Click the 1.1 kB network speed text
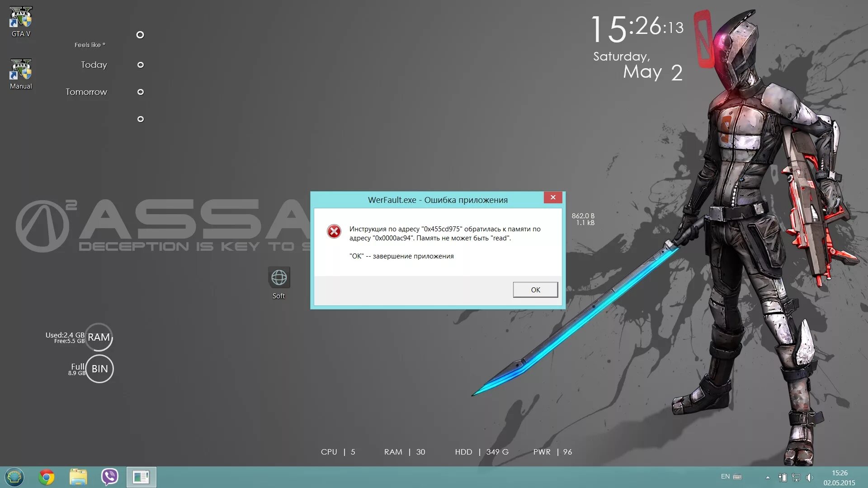Viewport: 868px width, 488px height. tap(585, 223)
